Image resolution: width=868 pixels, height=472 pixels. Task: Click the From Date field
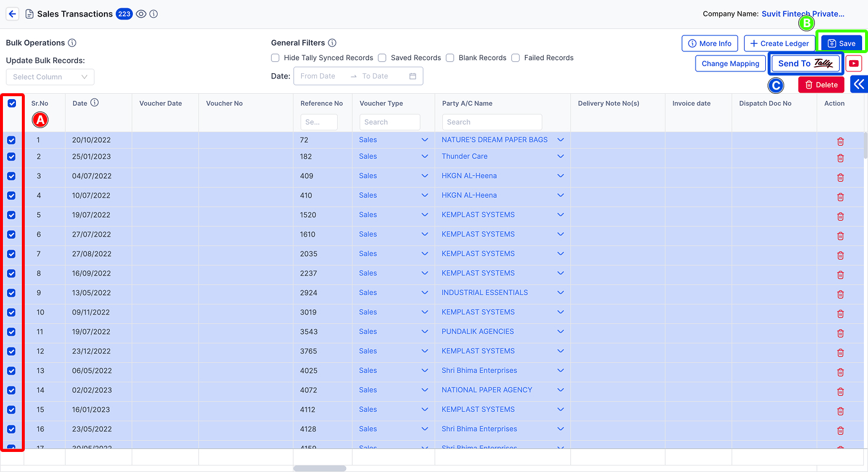[x=318, y=76]
